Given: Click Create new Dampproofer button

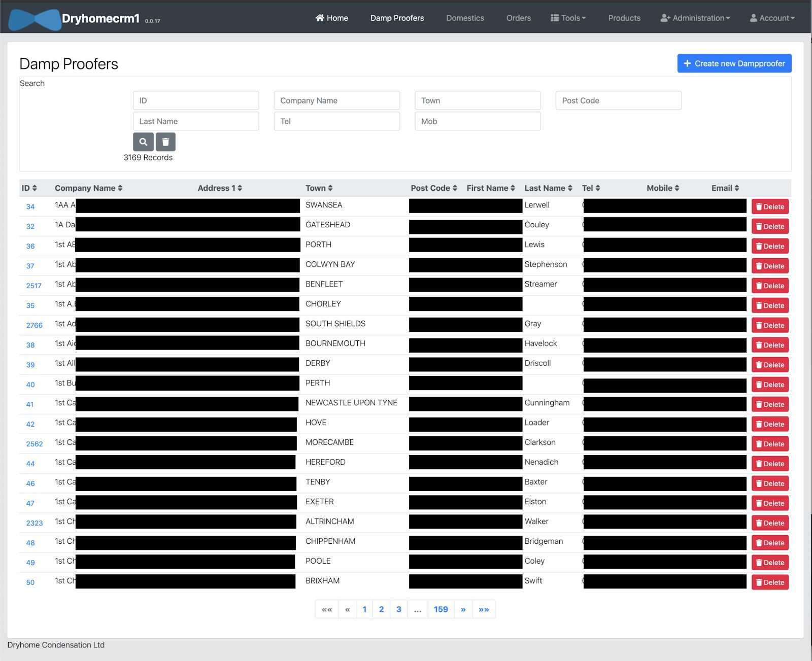Looking at the screenshot, I should tap(734, 63).
